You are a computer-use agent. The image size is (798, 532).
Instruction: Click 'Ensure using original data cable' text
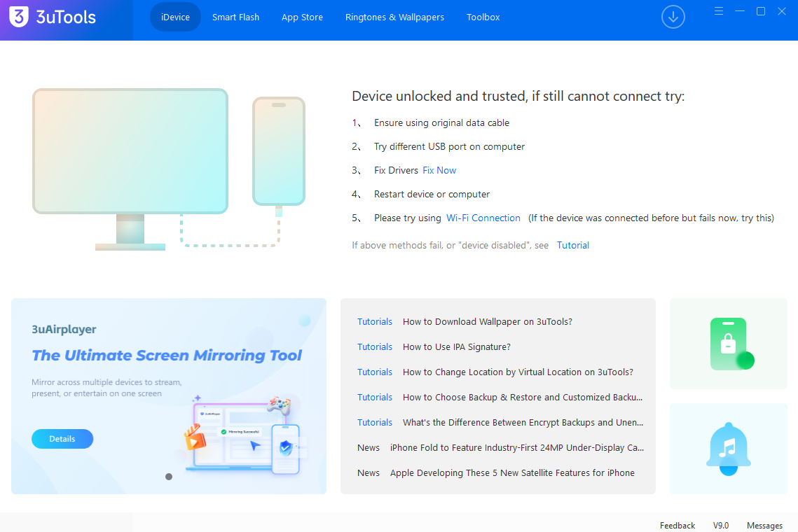click(441, 122)
